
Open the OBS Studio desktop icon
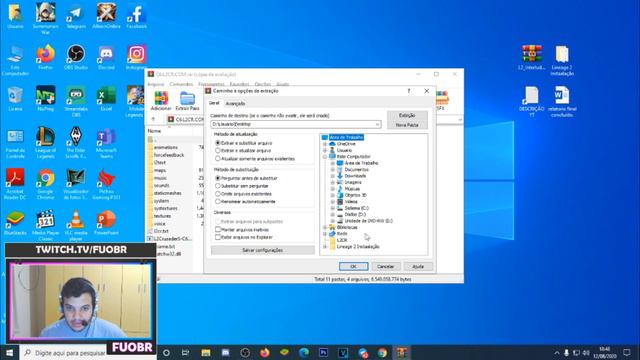coord(76,57)
